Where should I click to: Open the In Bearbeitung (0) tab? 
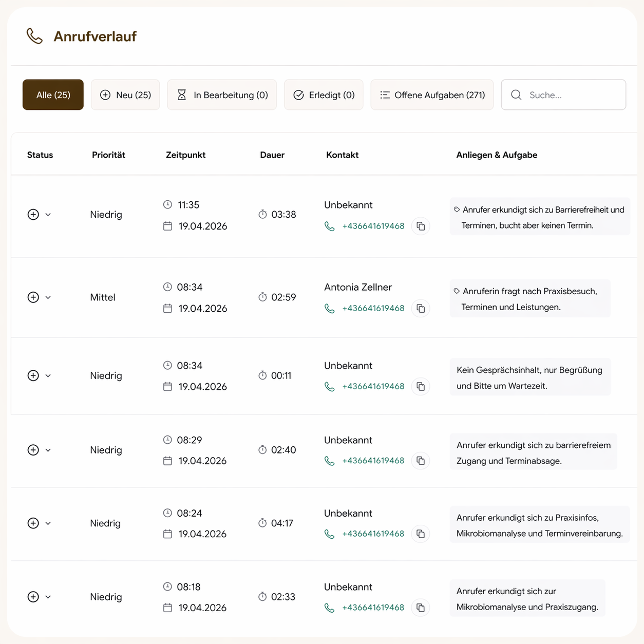tap(222, 94)
